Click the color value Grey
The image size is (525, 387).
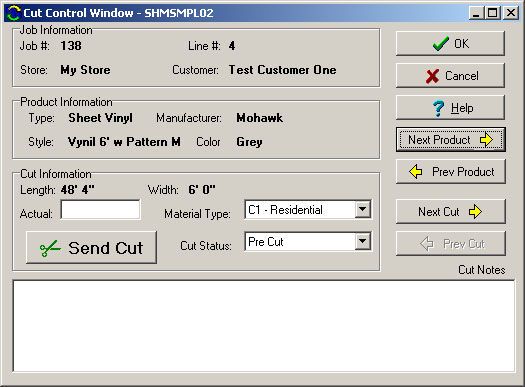click(x=249, y=142)
